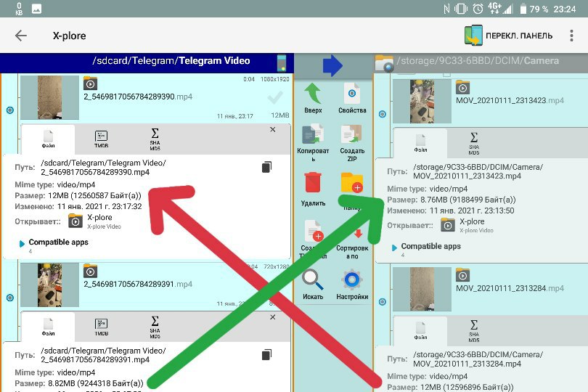Select Файл tab for MOV_20210111_2313284.mp4 details

tap(420, 331)
